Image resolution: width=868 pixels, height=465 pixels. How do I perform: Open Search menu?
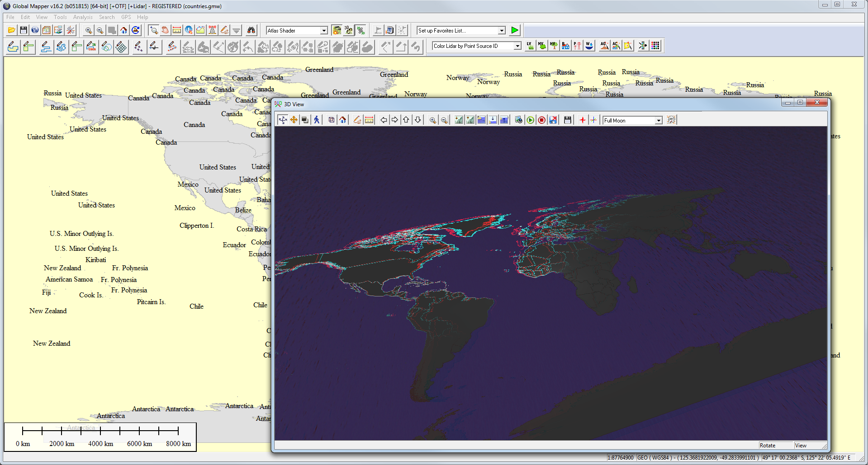click(x=107, y=17)
